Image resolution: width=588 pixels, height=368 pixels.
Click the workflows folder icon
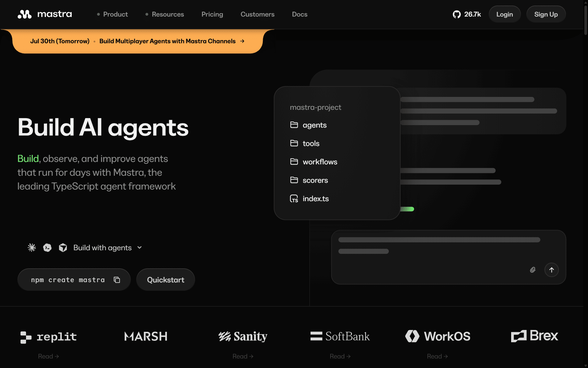[x=294, y=162]
